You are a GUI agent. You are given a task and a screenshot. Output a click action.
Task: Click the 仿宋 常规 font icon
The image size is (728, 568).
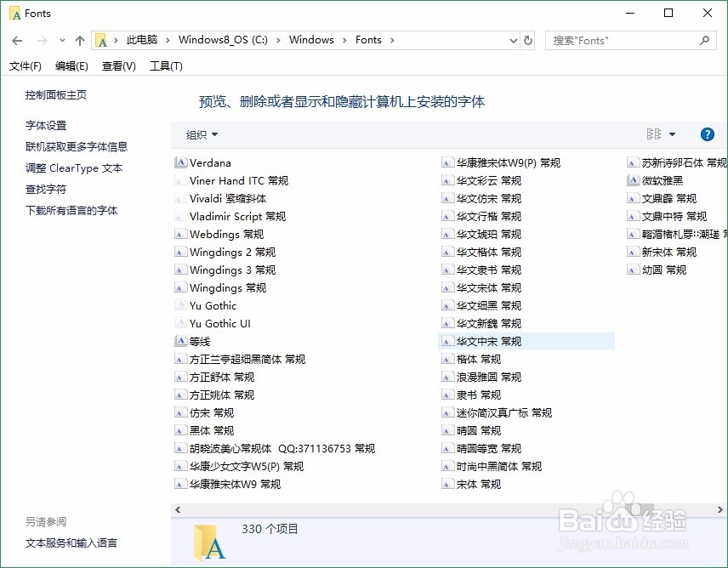pos(180,412)
